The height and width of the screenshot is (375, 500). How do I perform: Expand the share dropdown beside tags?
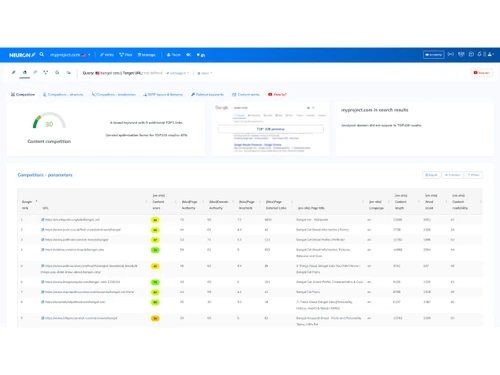[x=205, y=73]
